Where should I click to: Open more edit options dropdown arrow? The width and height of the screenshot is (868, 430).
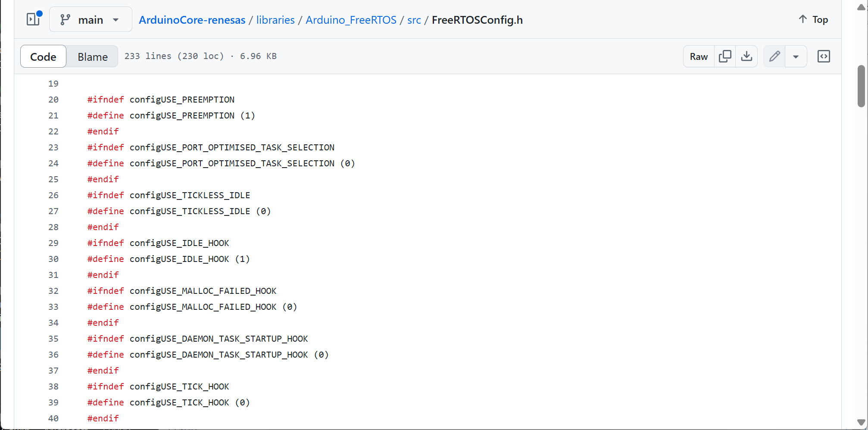tap(796, 56)
